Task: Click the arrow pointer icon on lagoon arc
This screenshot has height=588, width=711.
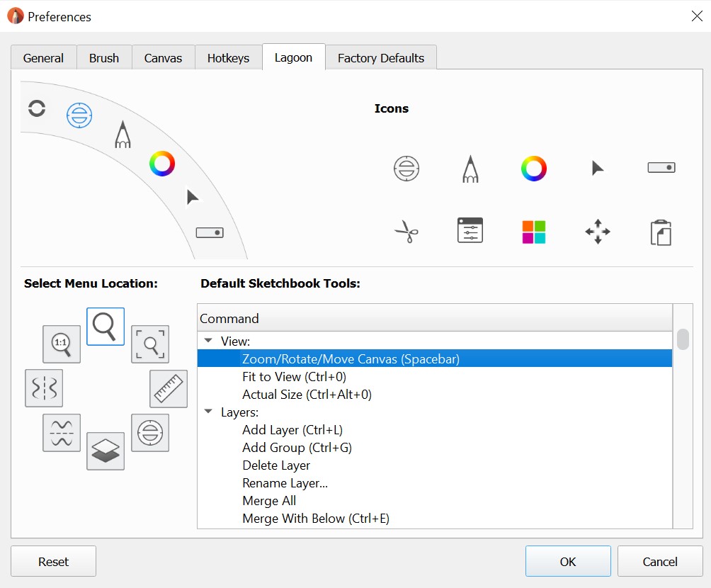Action: tap(192, 198)
